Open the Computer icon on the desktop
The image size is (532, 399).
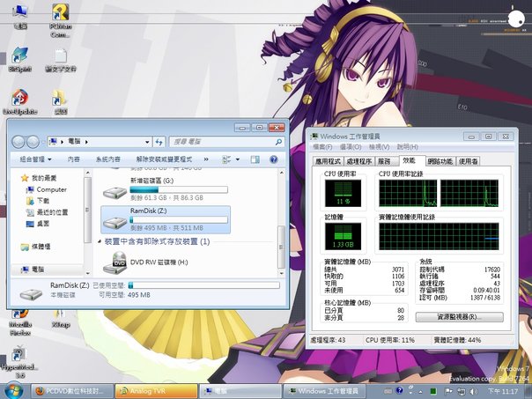(x=20, y=15)
